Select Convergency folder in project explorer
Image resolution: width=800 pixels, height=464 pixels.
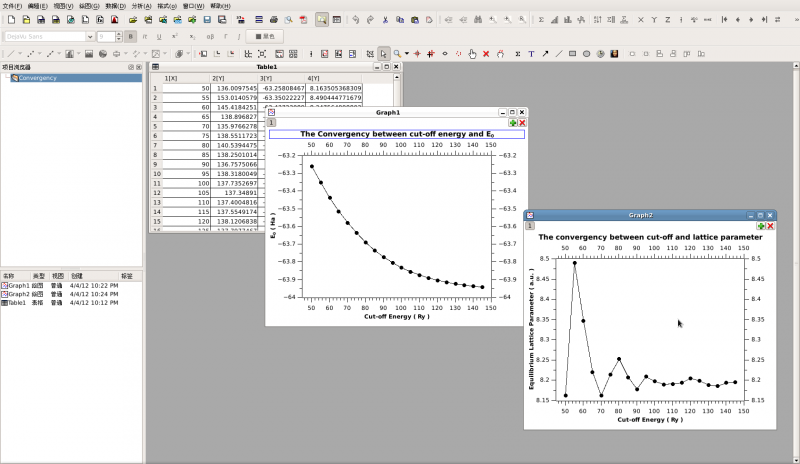38,77
